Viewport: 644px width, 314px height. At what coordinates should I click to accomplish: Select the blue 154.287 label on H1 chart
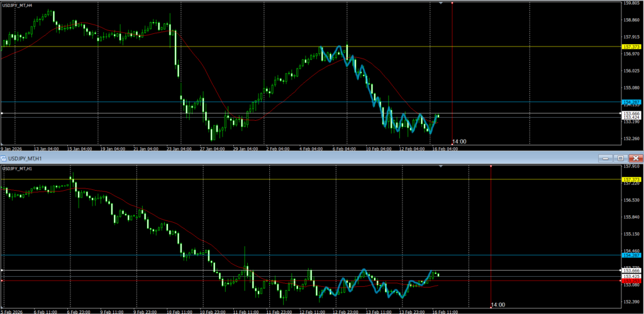(631, 255)
